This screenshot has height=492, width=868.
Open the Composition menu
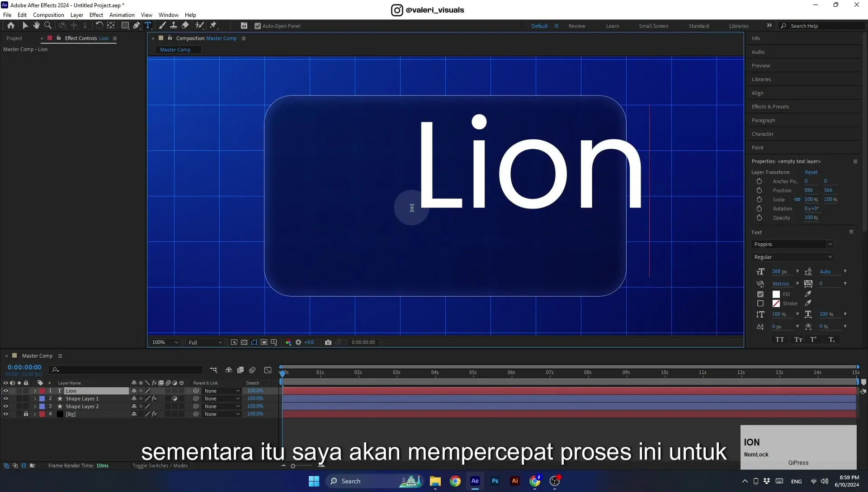(48, 15)
